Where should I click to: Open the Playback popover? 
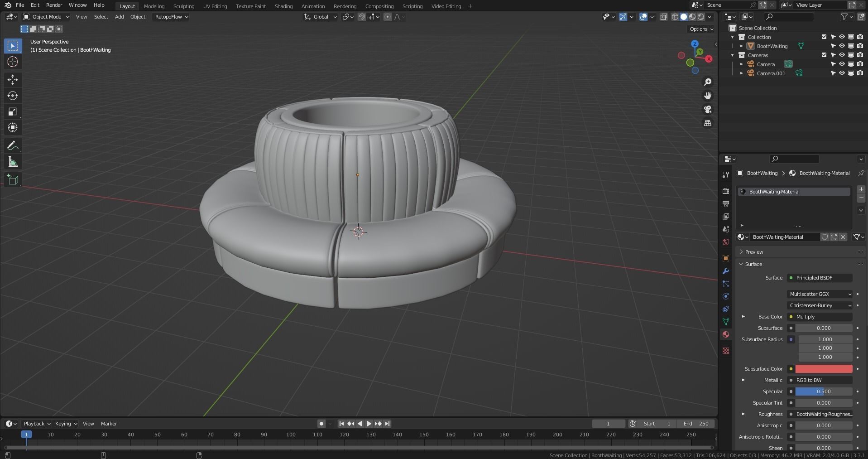37,424
